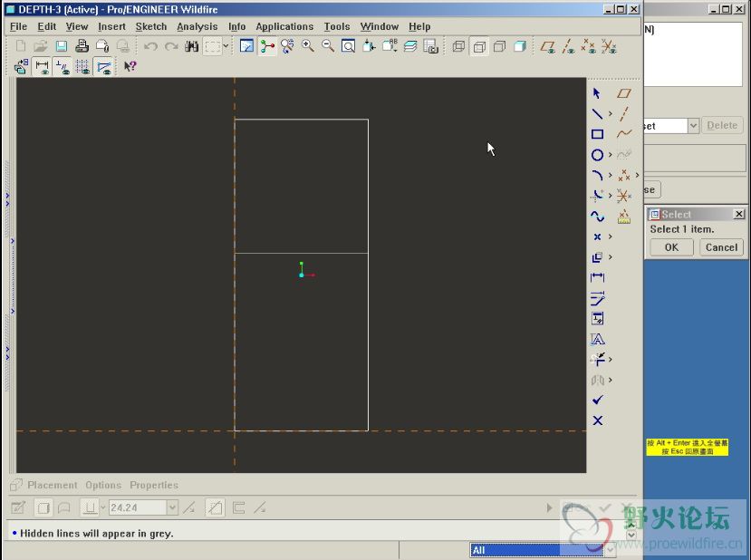This screenshot has width=751, height=560.
Task: Select the Spline curve tool
Action: point(597,216)
